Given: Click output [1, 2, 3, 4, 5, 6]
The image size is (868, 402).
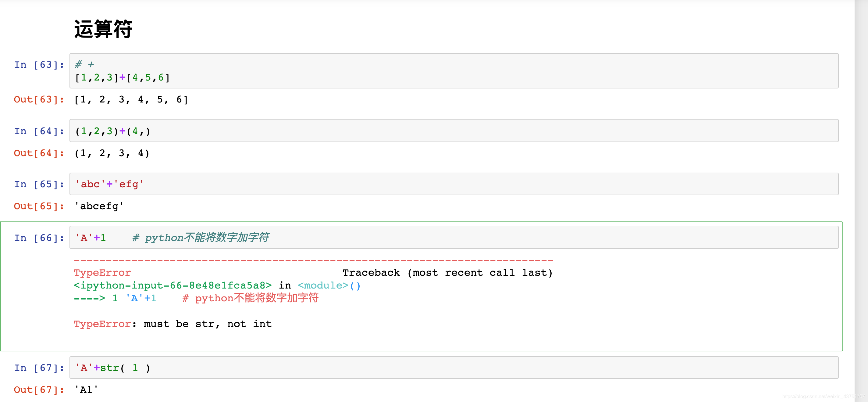Looking at the screenshot, I should (131, 99).
